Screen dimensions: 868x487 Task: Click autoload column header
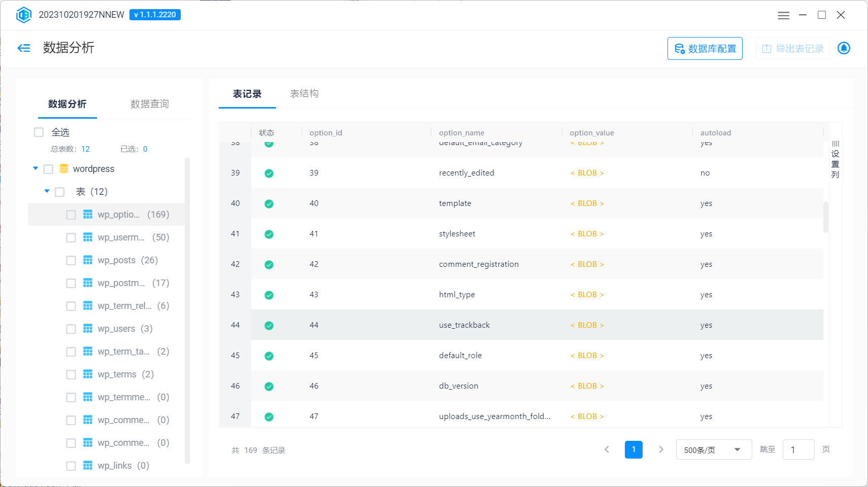pyautogui.click(x=716, y=133)
